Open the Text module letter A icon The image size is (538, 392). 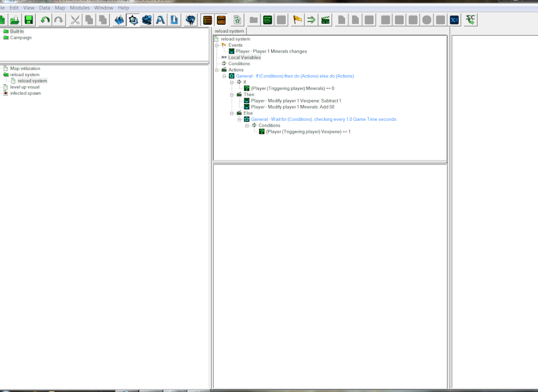click(x=160, y=20)
